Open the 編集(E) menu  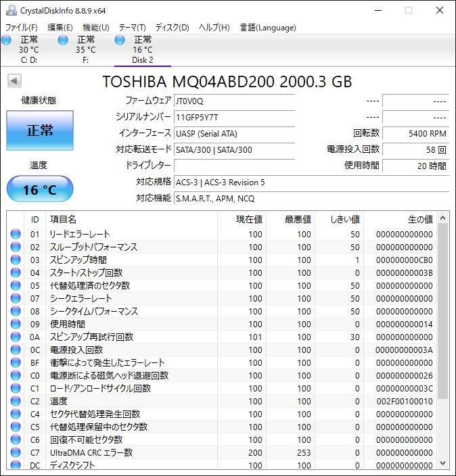(x=60, y=28)
